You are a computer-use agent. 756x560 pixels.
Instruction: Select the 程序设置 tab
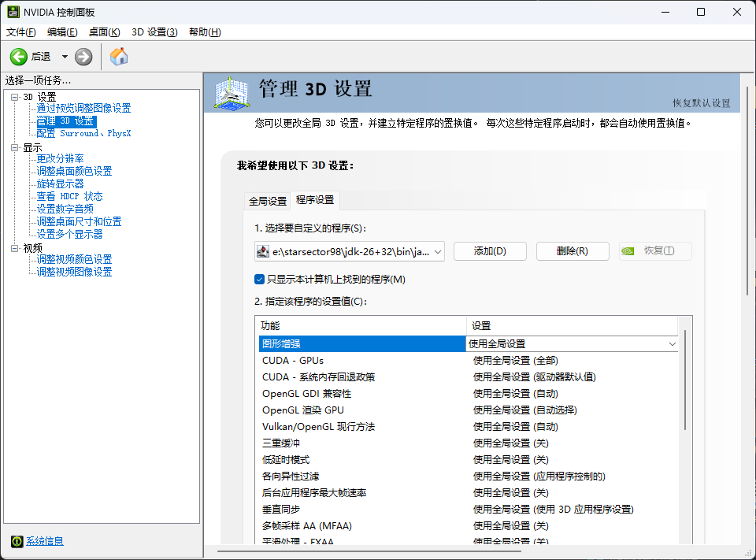coord(315,200)
